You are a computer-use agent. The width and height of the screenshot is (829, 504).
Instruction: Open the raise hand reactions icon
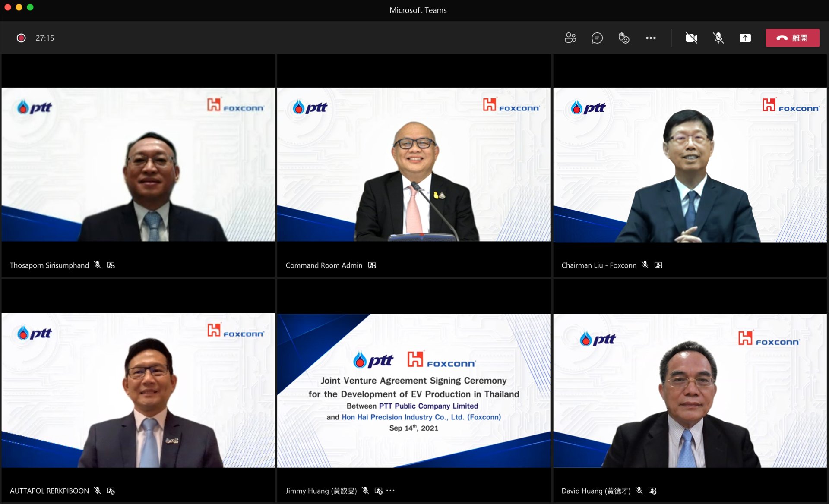click(x=624, y=38)
